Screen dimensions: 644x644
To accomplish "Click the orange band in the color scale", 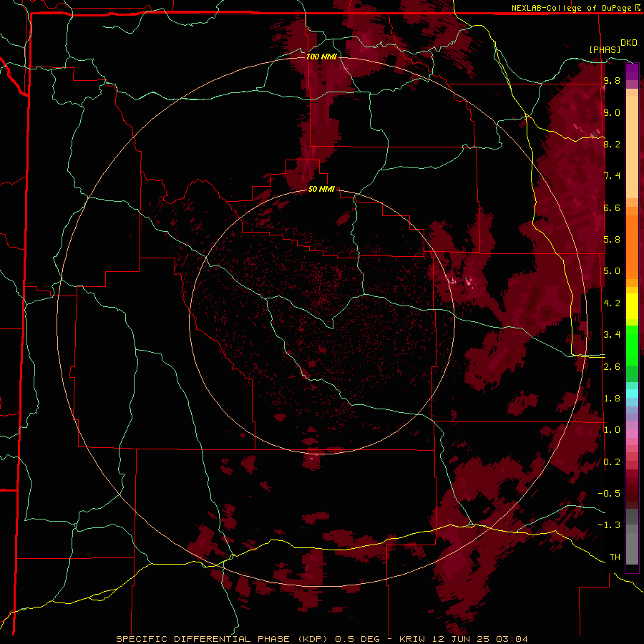I will click(x=632, y=248).
